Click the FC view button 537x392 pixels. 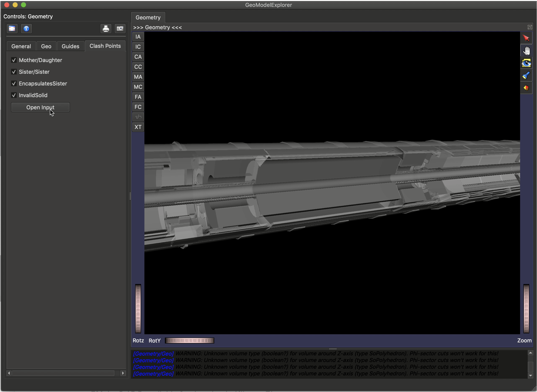(x=138, y=107)
